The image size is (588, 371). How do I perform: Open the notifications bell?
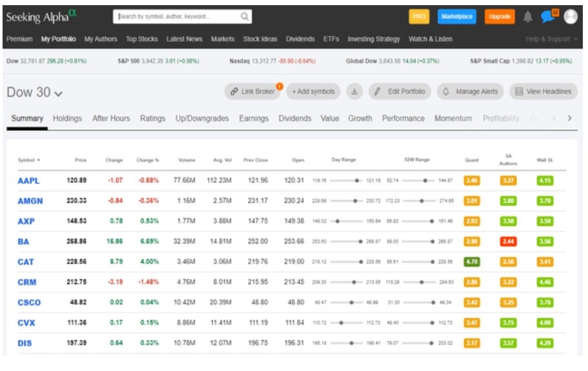(x=527, y=17)
